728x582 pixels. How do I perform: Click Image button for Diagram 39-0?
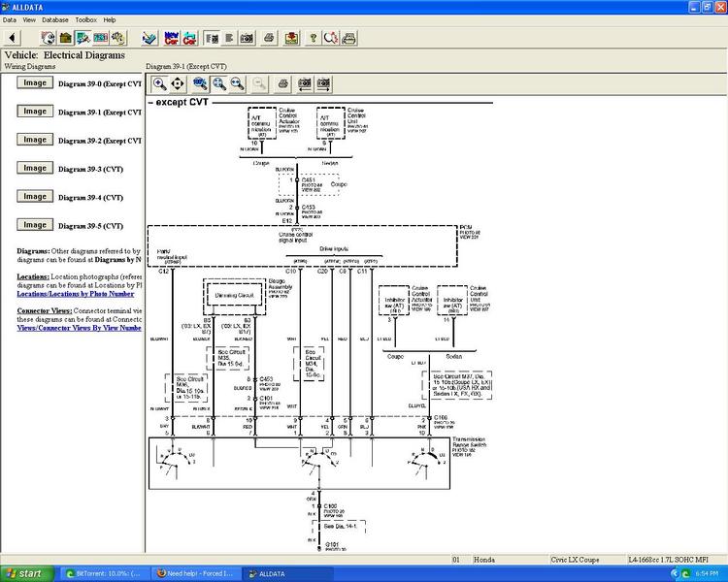pos(35,83)
